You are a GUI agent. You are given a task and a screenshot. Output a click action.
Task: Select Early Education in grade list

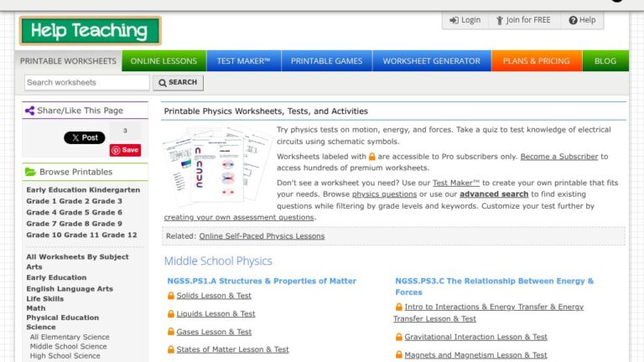(x=57, y=189)
